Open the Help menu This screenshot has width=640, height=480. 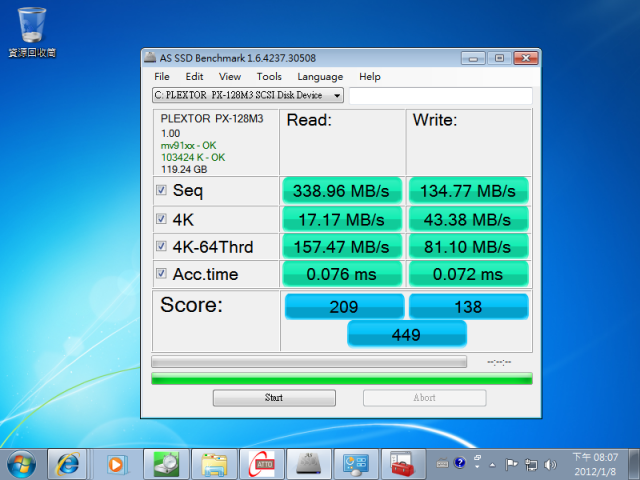coord(370,77)
